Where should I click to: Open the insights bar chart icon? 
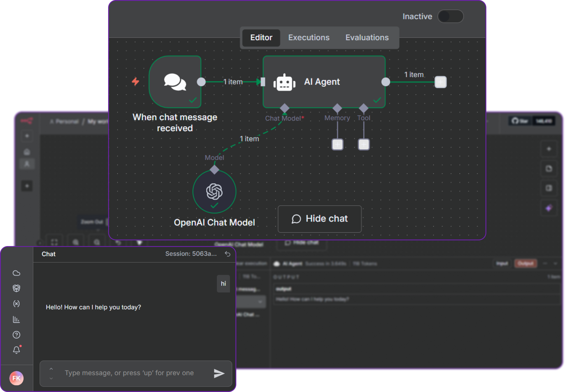coord(16,319)
